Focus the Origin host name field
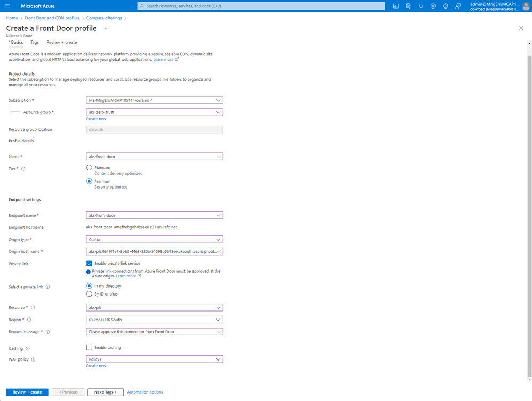Viewport: 532px width, 401px height. pyautogui.click(x=155, y=251)
